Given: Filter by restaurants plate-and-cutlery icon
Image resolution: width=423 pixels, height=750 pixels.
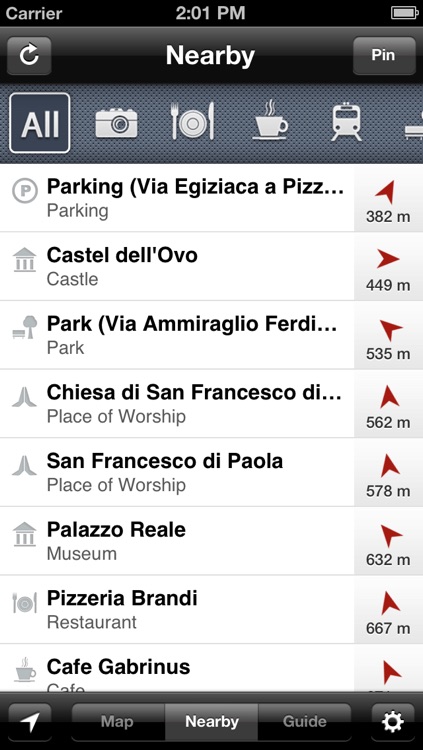Looking at the screenshot, I should (193, 122).
